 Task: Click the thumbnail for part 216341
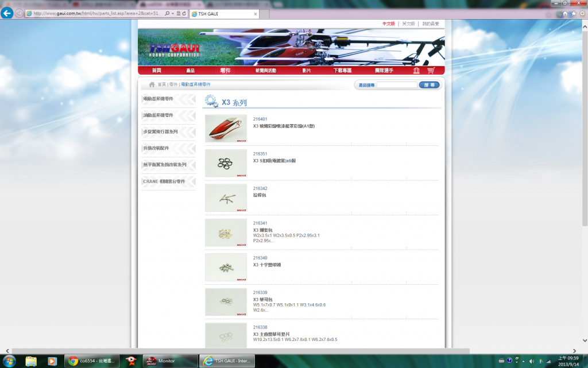click(x=226, y=233)
